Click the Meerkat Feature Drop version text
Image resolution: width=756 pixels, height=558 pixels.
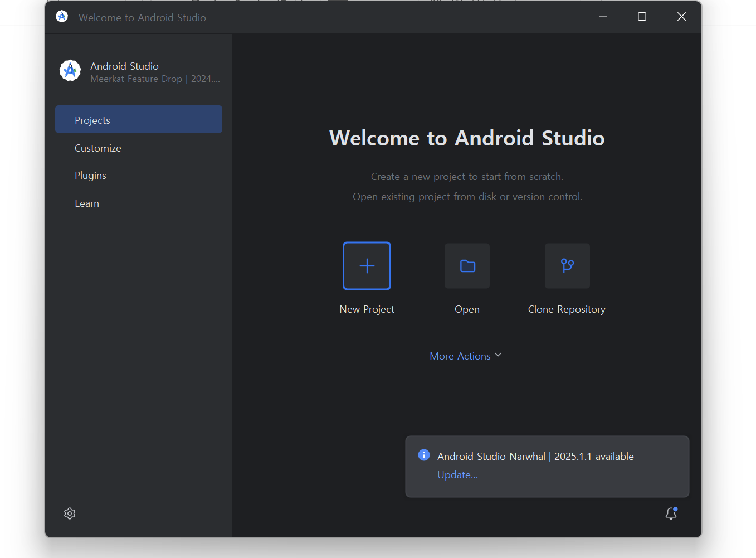155,79
